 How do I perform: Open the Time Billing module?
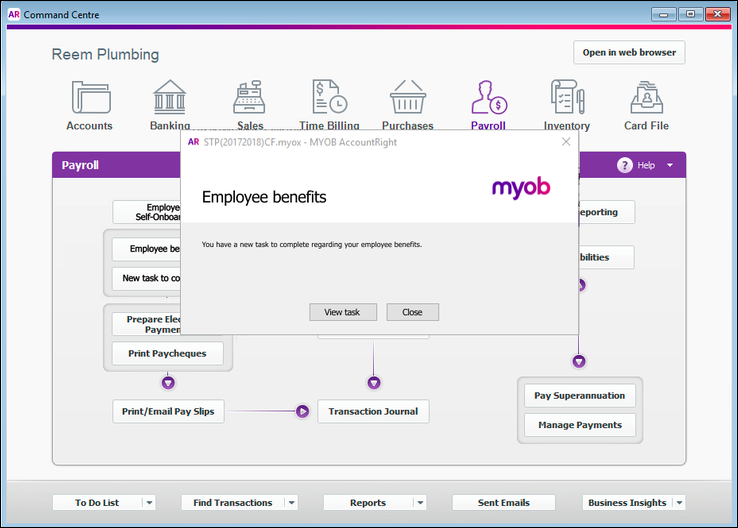(x=329, y=105)
